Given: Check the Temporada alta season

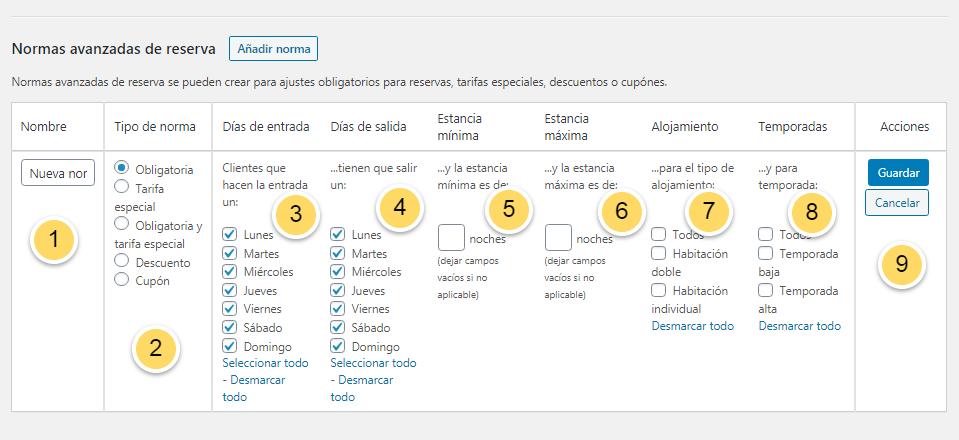Looking at the screenshot, I should pyautogui.click(x=766, y=290).
